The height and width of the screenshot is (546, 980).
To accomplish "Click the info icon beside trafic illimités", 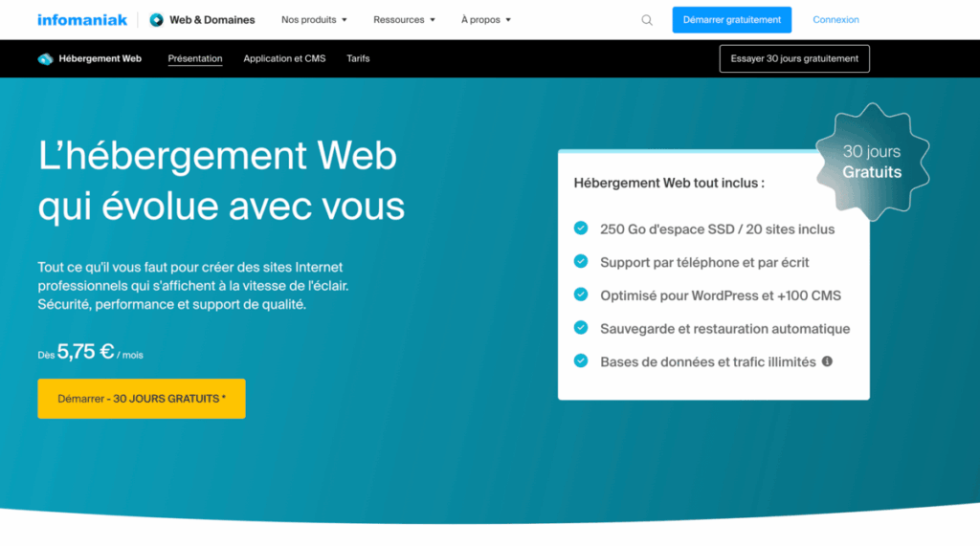I will 827,361.
